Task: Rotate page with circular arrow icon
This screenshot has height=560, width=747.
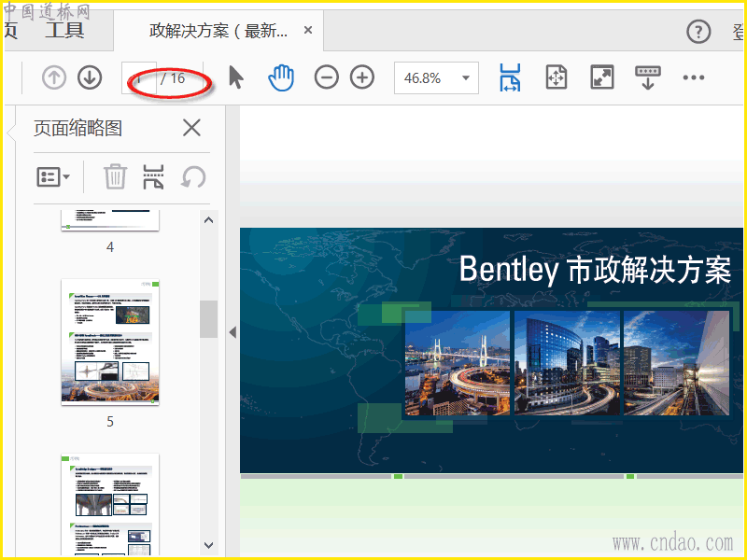Action: tap(193, 177)
